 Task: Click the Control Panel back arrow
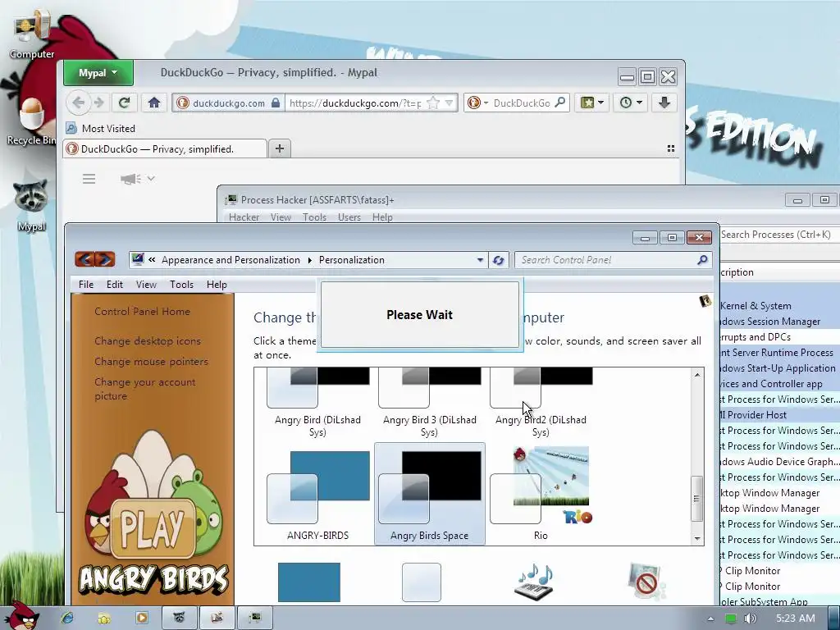[84, 260]
